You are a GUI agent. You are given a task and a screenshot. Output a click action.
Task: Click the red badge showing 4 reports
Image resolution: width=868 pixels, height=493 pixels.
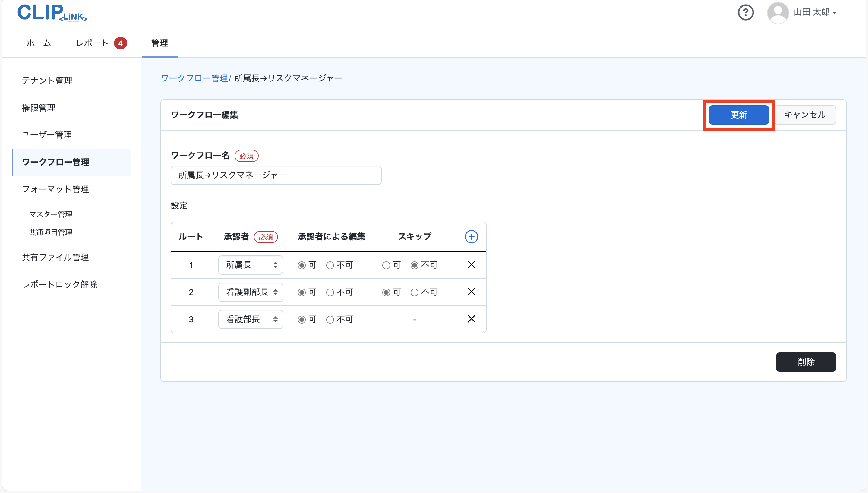tap(121, 43)
